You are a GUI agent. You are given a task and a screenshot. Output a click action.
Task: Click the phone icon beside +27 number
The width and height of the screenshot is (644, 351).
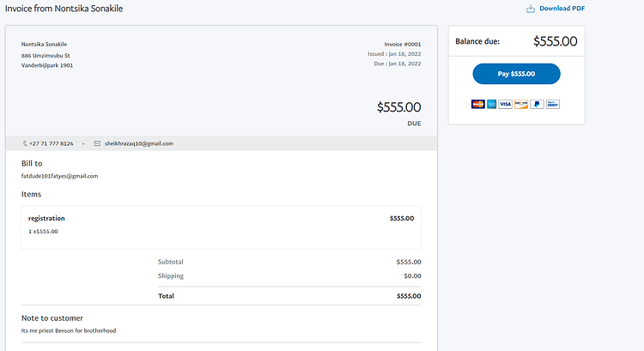(x=25, y=143)
